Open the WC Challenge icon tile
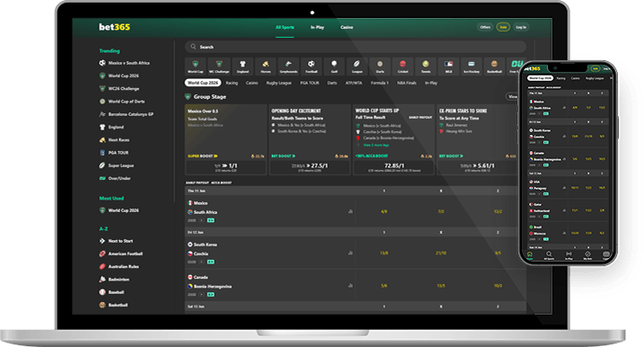This screenshot has height=347, width=644. pyautogui.click(x=219, y=67)
